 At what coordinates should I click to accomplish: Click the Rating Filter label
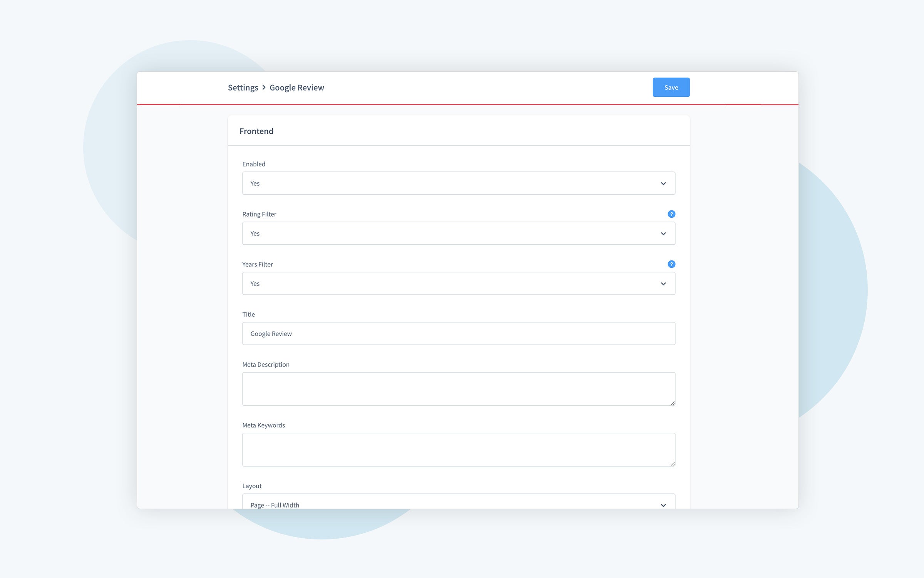coord(259,214)
